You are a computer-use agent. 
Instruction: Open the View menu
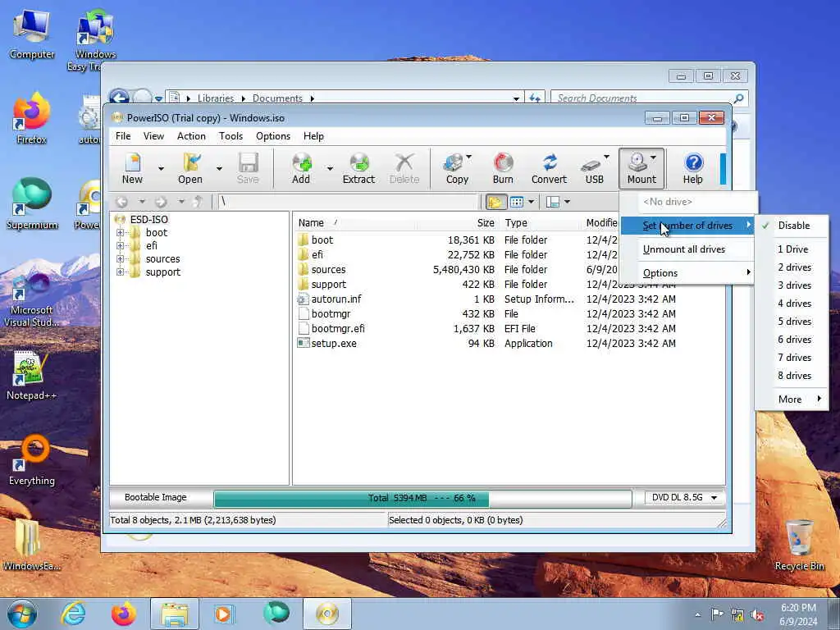point(153,136)
